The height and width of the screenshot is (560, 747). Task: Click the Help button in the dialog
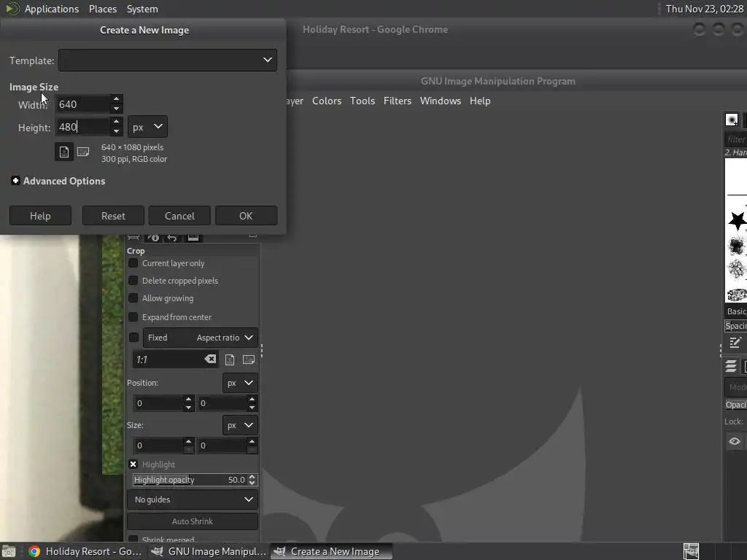40,216
